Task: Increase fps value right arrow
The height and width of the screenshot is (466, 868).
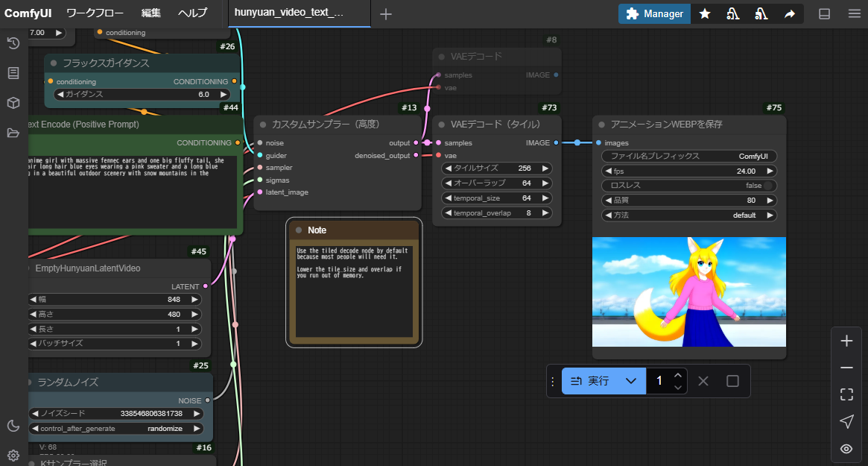Action: [x=770, y=171]
